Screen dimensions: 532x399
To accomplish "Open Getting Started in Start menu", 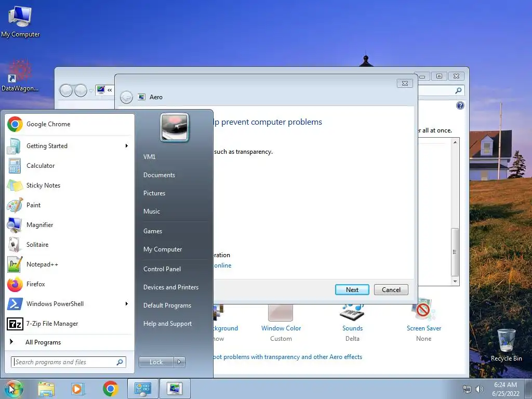I will point(70,146).
